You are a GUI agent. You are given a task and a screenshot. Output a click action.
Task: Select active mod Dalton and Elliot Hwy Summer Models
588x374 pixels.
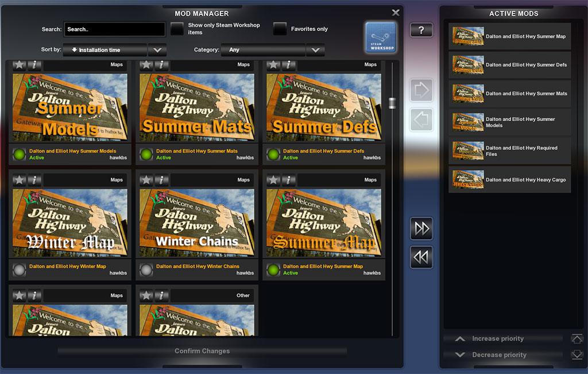(510, 122)
